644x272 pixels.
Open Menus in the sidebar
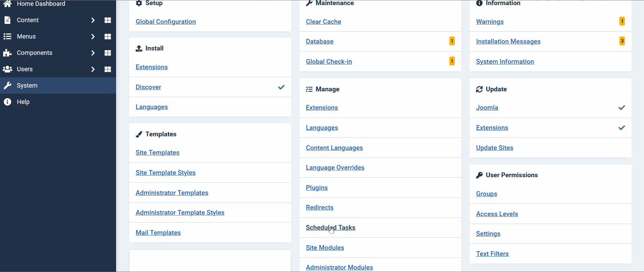(26, 36)
